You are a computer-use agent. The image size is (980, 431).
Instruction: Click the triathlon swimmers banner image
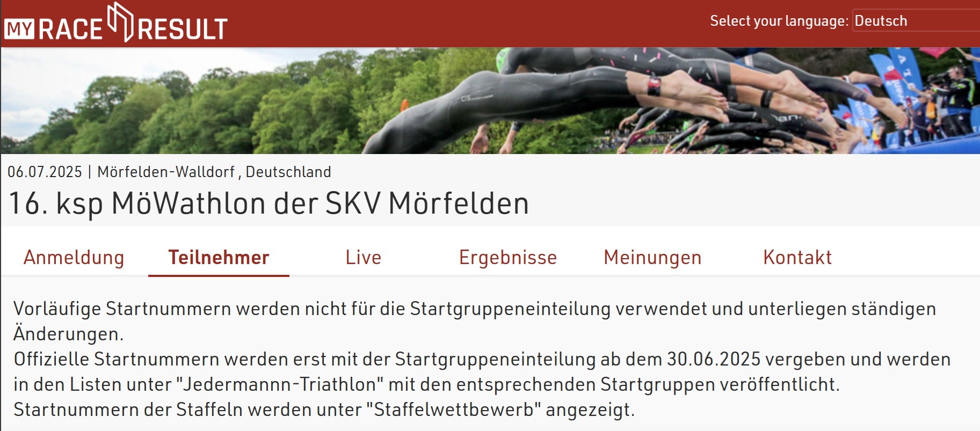coord(490,101)
